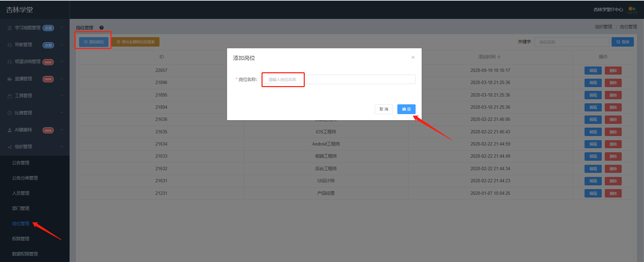Click the 学习地图管理 sidebar icon
The width and height of the screenshot is (644, 262).
[x=10, y=28]
